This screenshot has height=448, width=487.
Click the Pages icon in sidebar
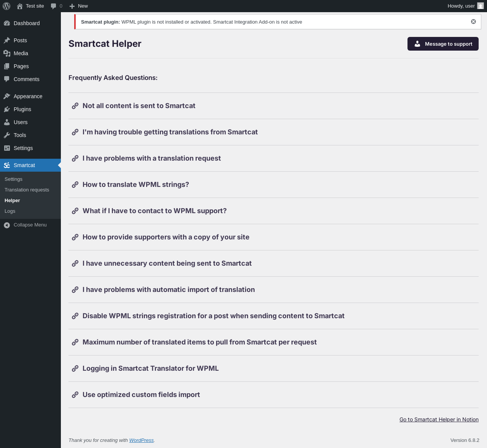7,66
